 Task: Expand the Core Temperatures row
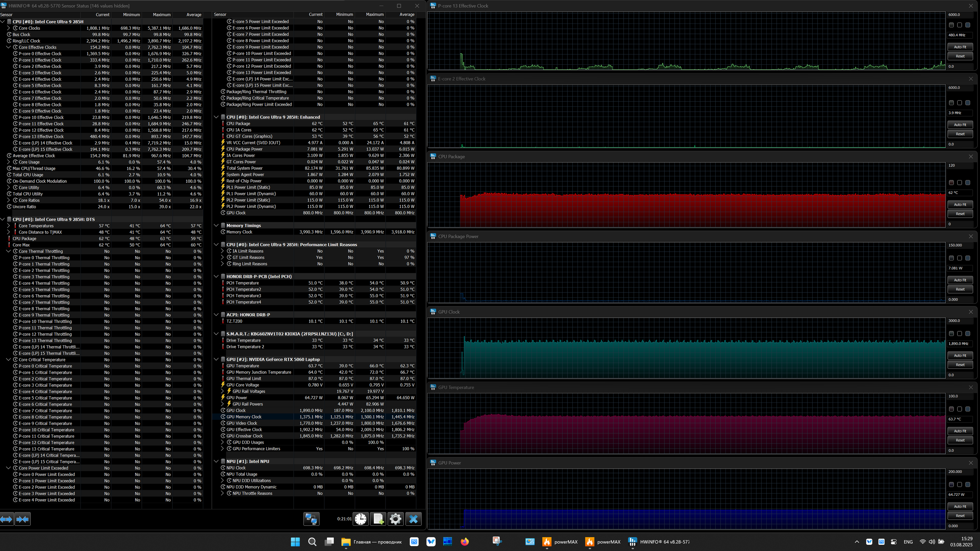(x=8, y=226)
